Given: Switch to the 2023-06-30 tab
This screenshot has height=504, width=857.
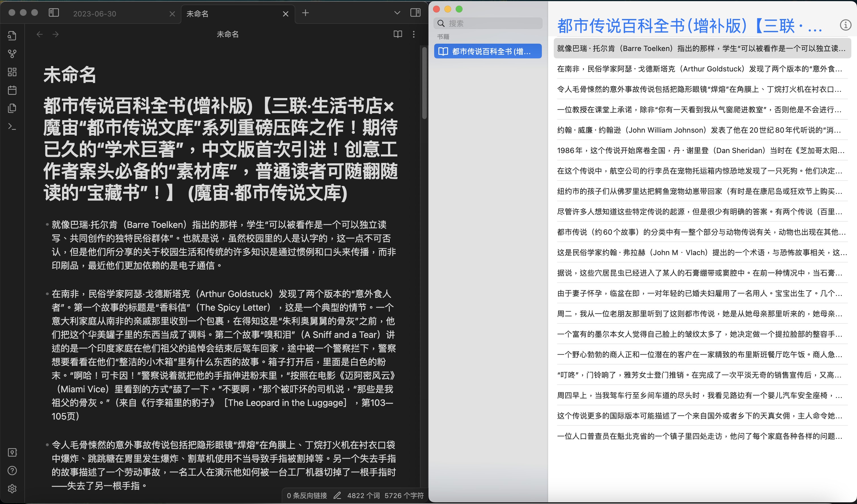Looking at the screenshot, I should [95, 14].
